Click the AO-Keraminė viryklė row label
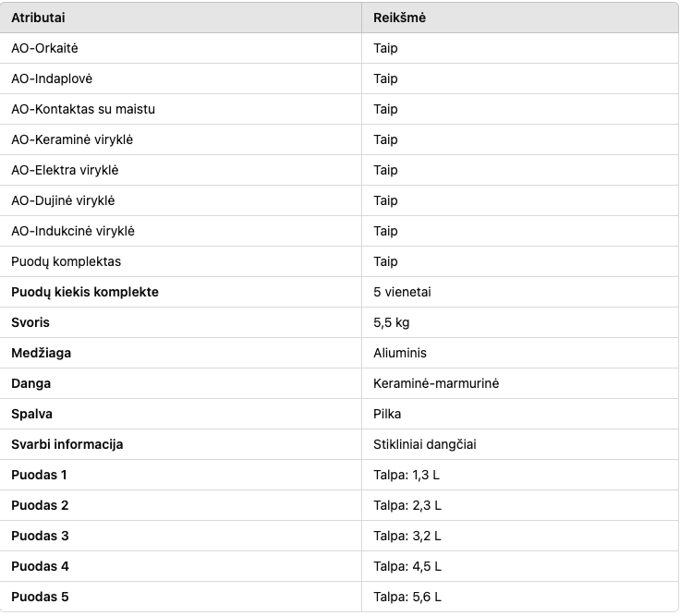This screenshot has height=616, width=680. pyautogui.click(x=72, y=139)
